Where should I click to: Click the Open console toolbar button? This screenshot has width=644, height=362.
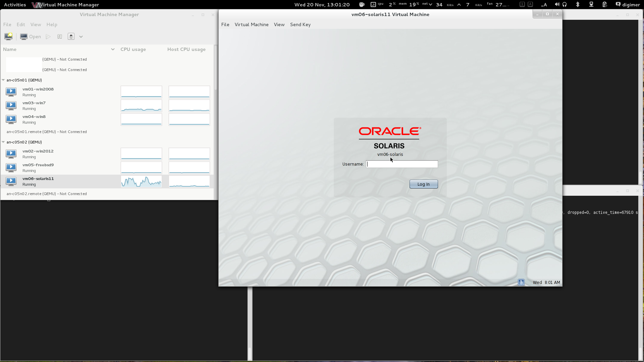click(x=31, y=37)
